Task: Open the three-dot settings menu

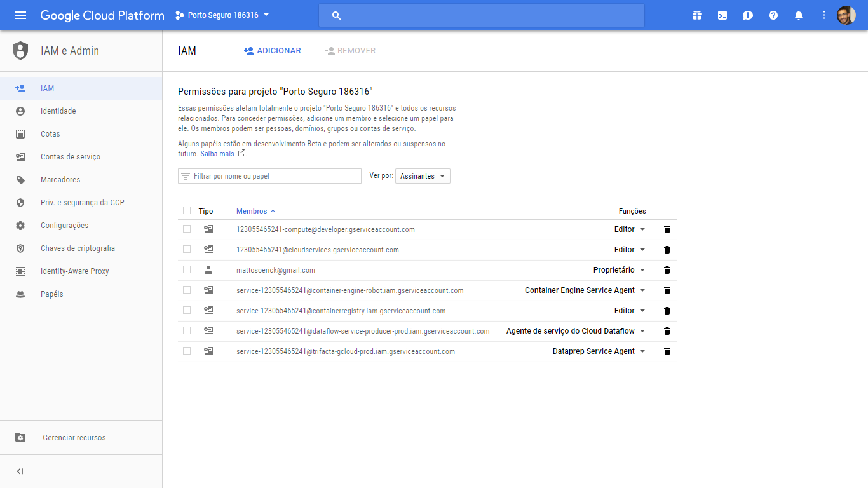Action: tap(824, 15)
